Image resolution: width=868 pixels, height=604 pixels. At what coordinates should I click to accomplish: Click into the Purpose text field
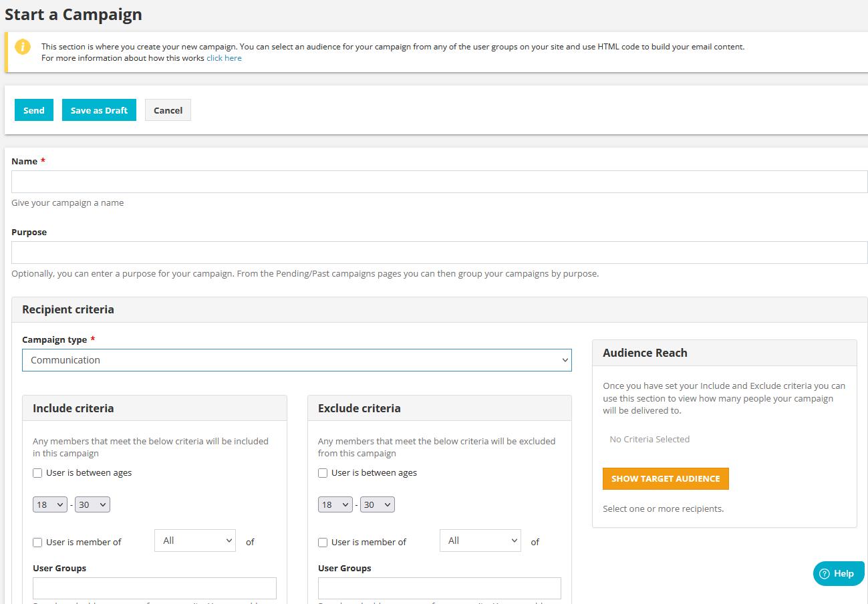pos(439,253)
